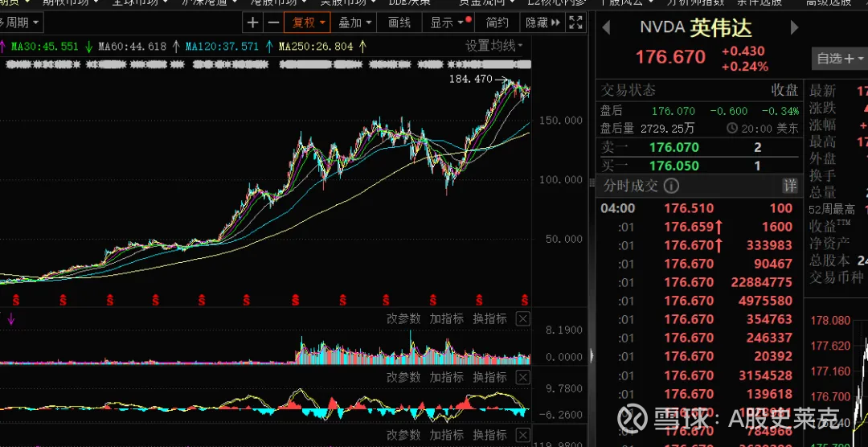Viewport: 868px width, 447px height.
Task: Go to the previous stock with the left arrow
Action: click(x=606, y=27)
